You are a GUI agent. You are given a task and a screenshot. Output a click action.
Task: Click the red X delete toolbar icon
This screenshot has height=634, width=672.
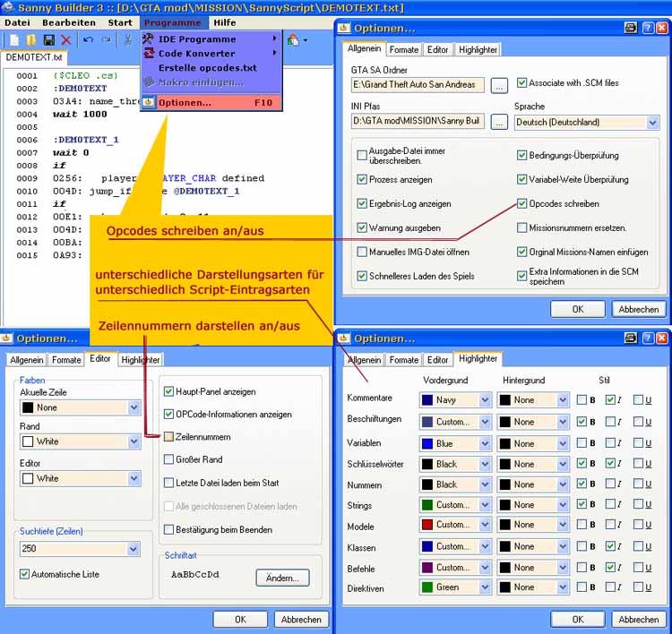(66, 40)
